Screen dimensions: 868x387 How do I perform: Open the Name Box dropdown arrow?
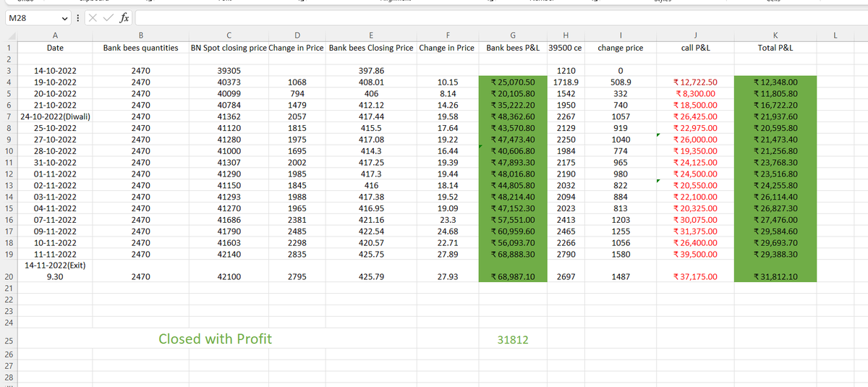coord(66,17)
